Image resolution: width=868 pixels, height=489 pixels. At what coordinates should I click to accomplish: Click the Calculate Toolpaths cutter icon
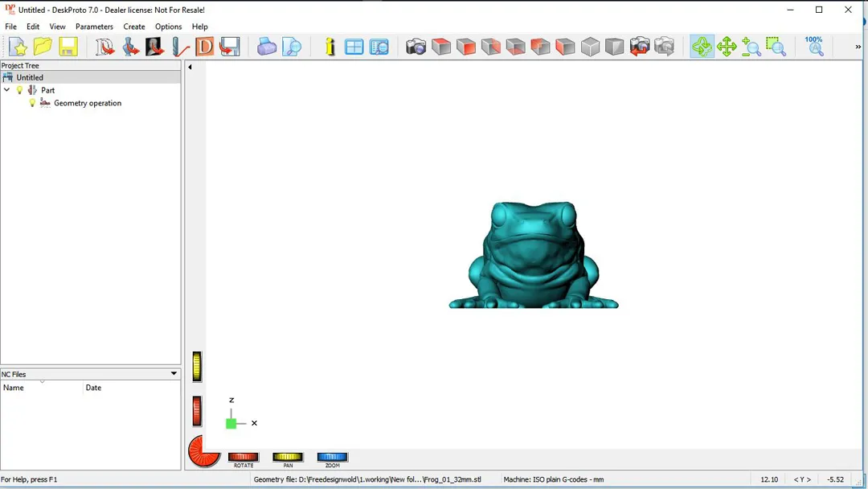(x=180, y=47)
